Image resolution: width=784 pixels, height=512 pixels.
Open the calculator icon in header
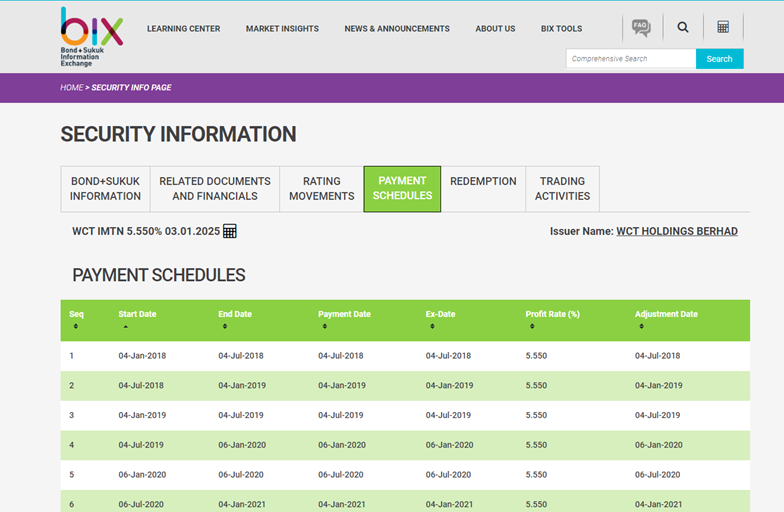point(723,27)
